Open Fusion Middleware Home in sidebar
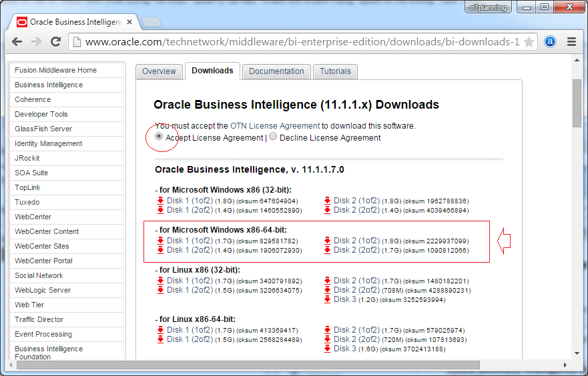 (67, 70)
